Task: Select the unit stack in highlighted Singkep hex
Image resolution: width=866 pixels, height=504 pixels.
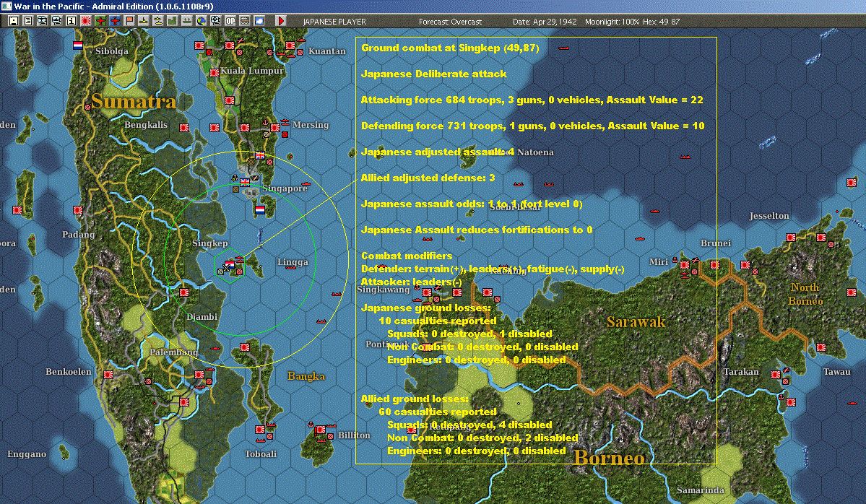Action: click(x=230, y=266)
